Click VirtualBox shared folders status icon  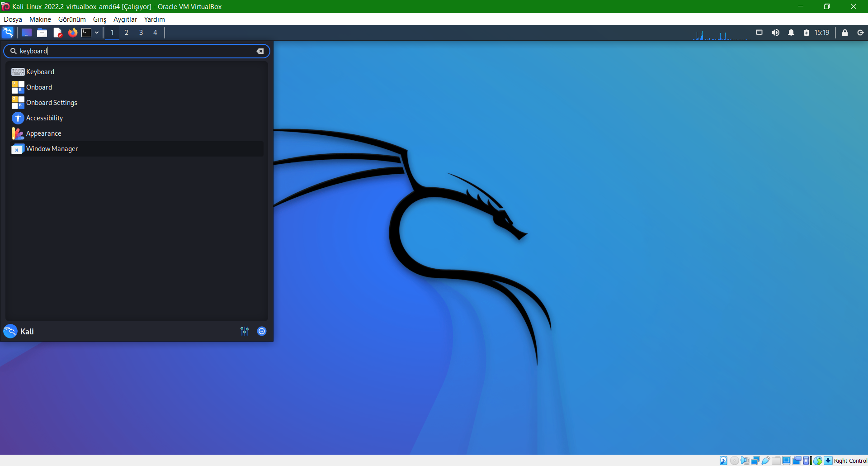click(x=776, y=461)
